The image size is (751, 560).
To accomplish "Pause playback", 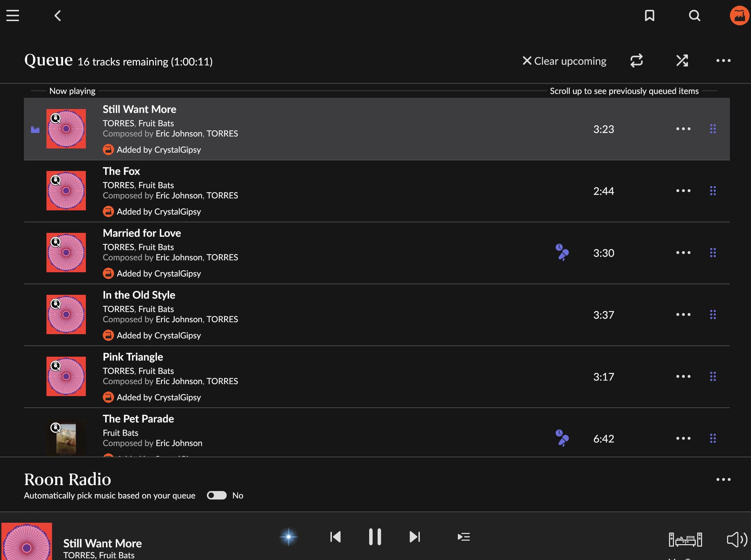I will [375, 537].
